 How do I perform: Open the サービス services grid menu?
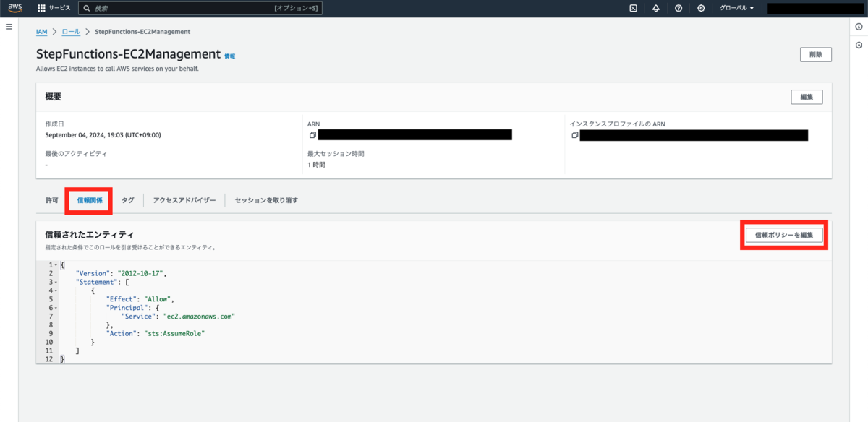(54, 8)
